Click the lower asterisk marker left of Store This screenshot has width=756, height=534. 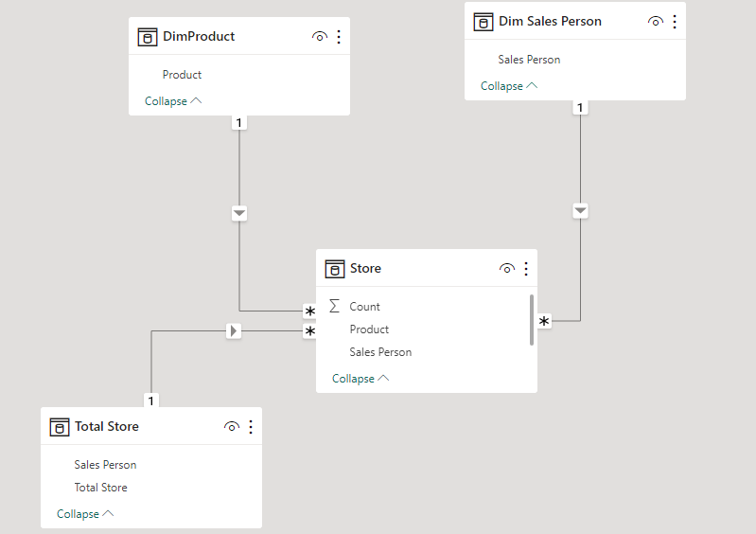(310, 331)
